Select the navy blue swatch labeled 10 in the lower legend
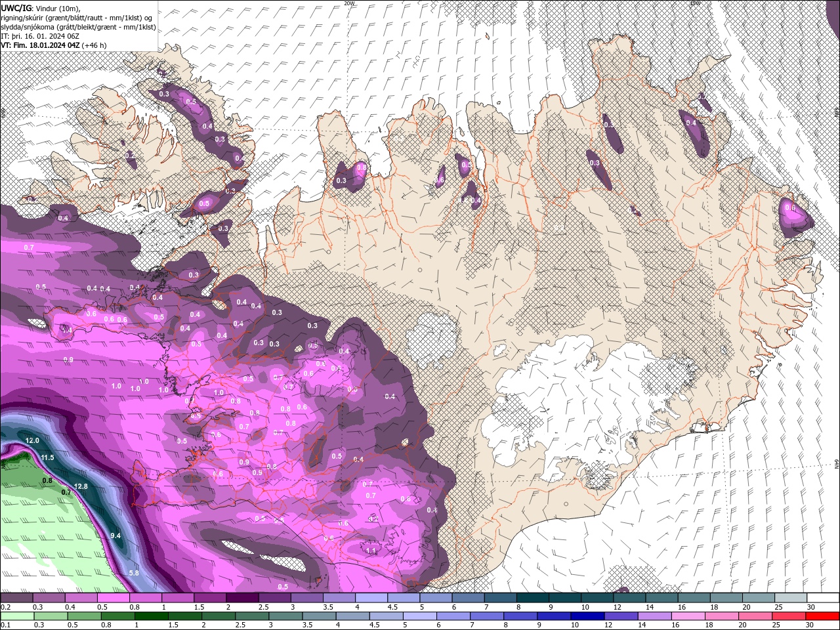Viewport: 840px width, 630px height. [588, 616]
